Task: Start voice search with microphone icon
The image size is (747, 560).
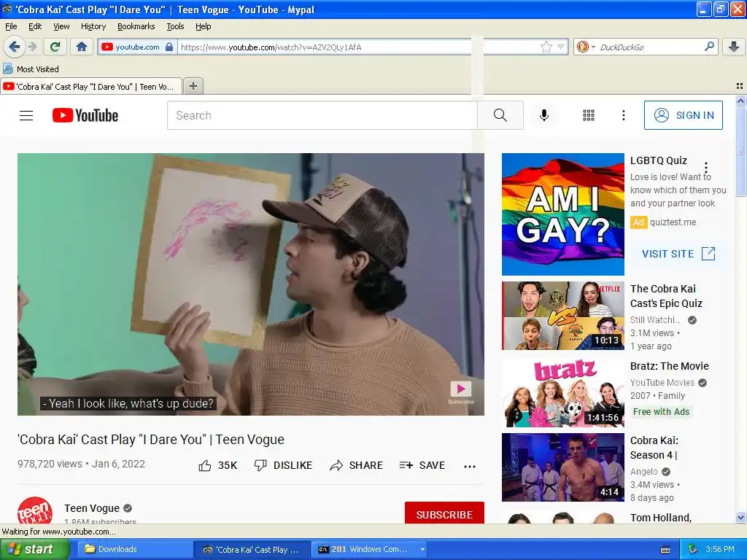Action: [544, 115]
